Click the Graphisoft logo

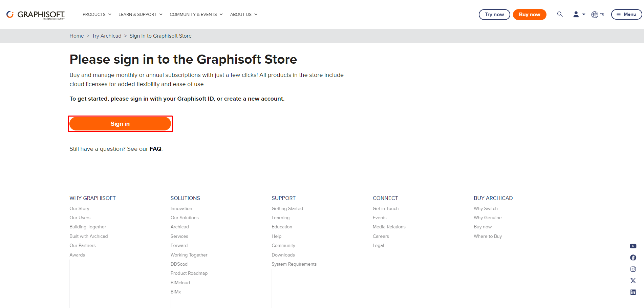pyautogui.click(x=36, y=15)
